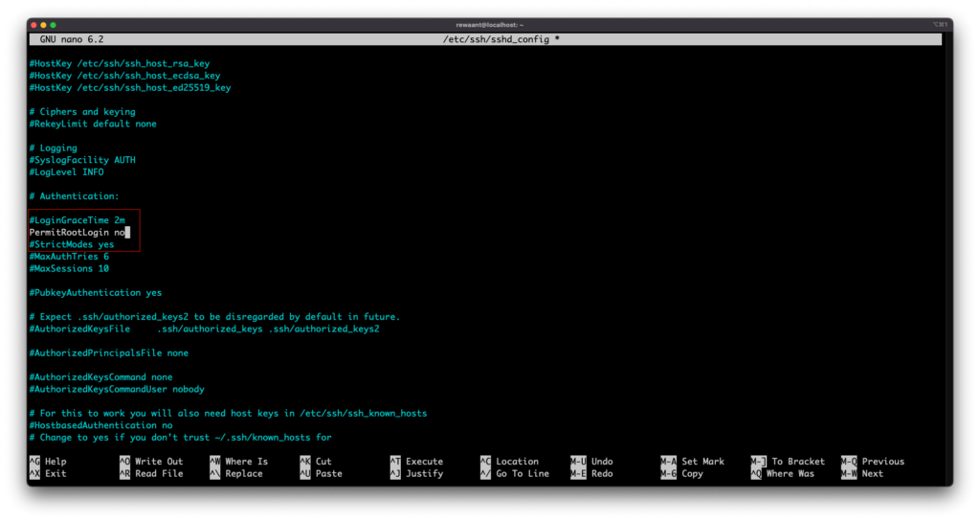Click the ^O Write Out shortcut
This screenshot has height=522, width=980.
point(151,462)
